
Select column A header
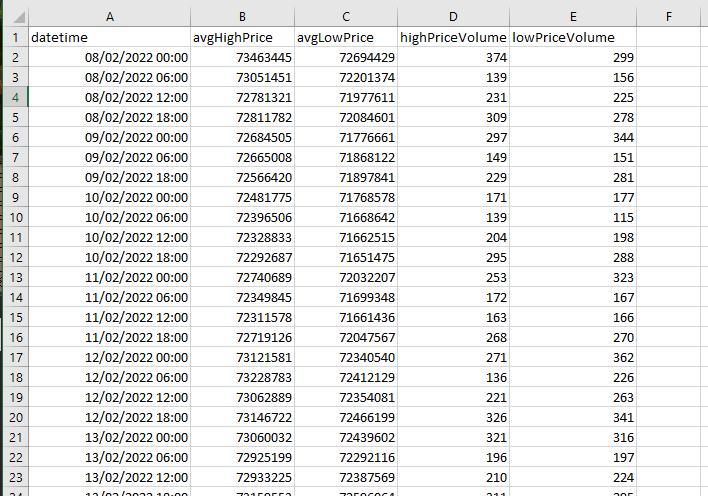point(110,17)
